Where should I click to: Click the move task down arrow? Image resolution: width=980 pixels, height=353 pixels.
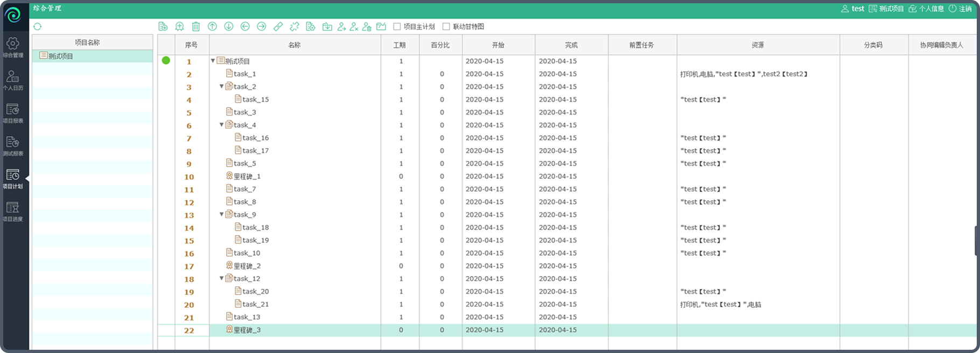(x=229, y=26)
